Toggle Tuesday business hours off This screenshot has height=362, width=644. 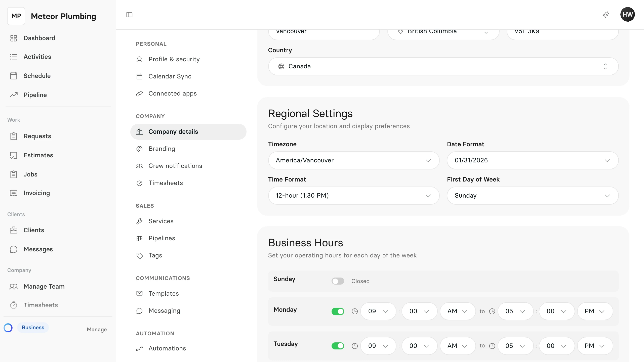[338, 346]
